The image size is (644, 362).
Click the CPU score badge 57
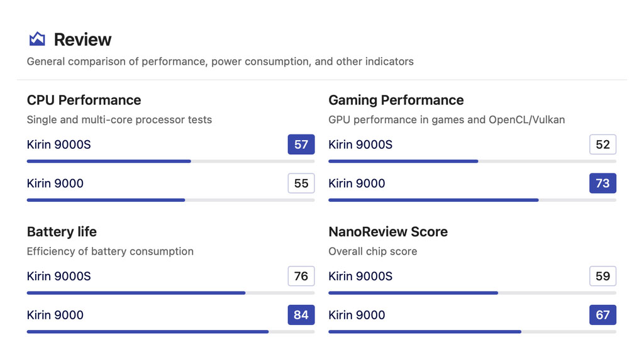click(301, 145)
